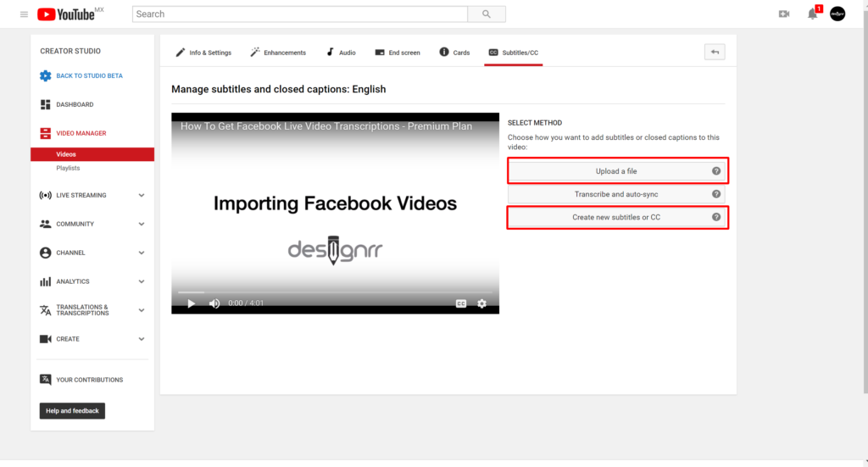The image size is (868, 467).
Task: Click the Dashboard icon in sidebar
Action: (x=46, y=104)
